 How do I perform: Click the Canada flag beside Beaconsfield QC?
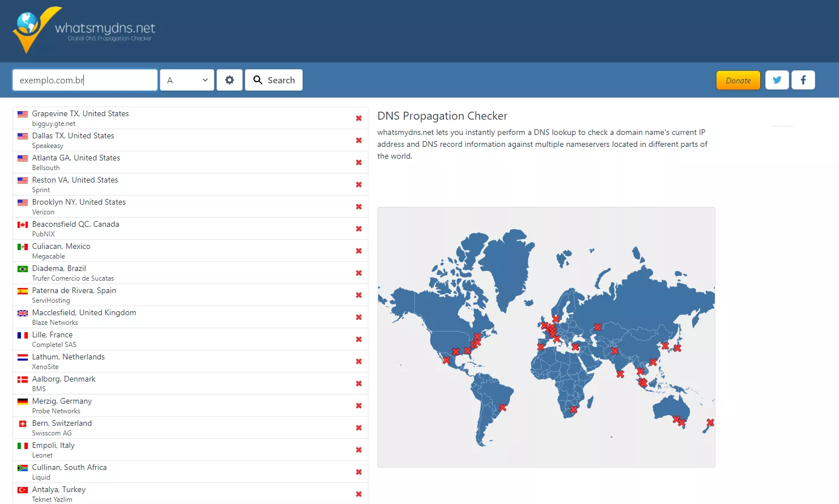pos(23,225)
